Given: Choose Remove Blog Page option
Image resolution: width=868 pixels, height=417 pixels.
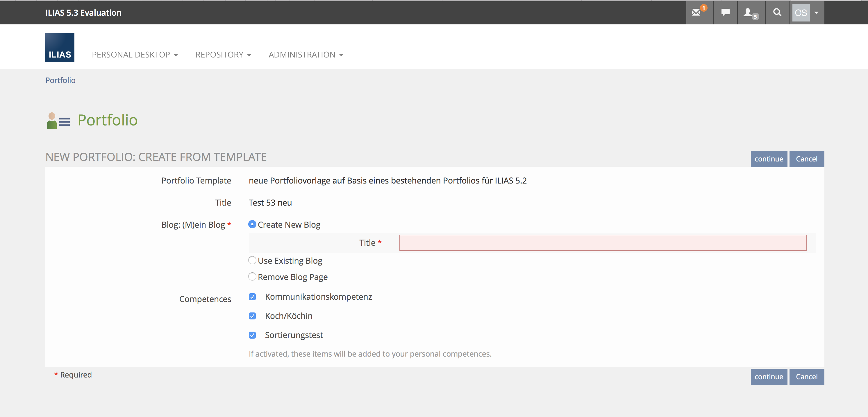Looking at the screenshot, I should click(x=252, y=276).
